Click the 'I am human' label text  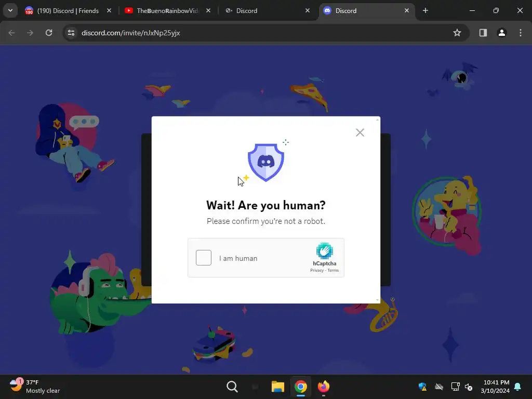tap(238, 258)
